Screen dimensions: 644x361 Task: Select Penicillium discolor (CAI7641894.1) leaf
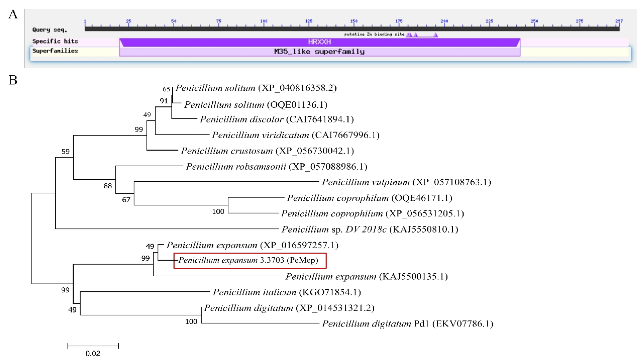click(x=276, y=119)
